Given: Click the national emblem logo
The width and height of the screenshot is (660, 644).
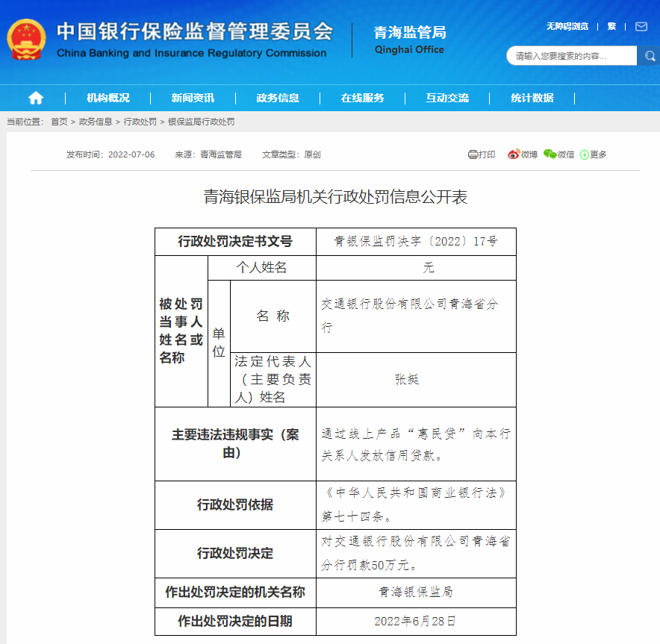Looking at the screenshot, I should tap(26, 40).
